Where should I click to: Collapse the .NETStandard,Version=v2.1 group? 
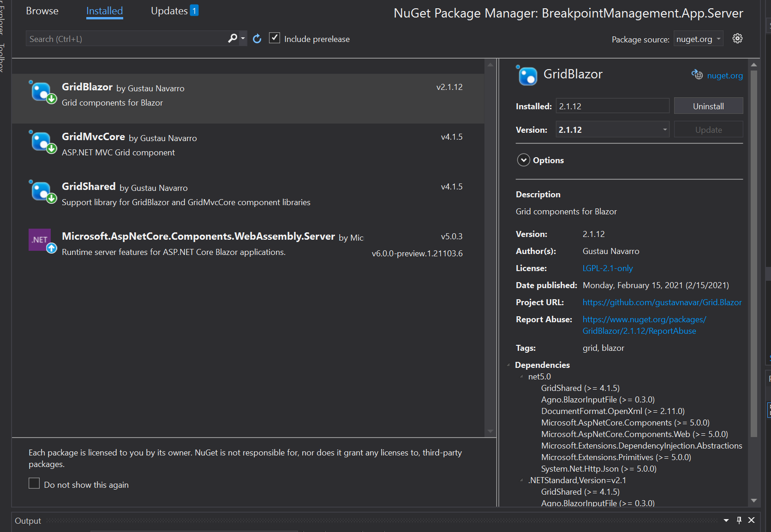[x=521, y=480]
